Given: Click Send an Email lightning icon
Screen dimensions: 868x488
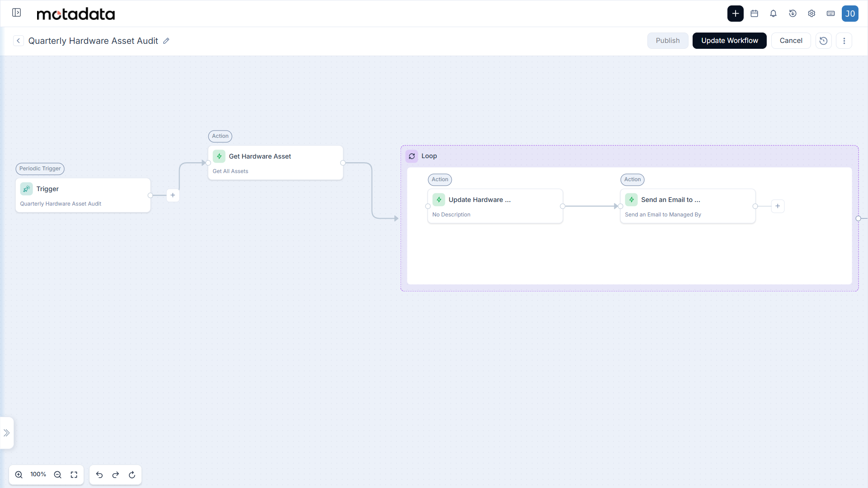Looking at the screenshot, I should [x=632, y=200].
